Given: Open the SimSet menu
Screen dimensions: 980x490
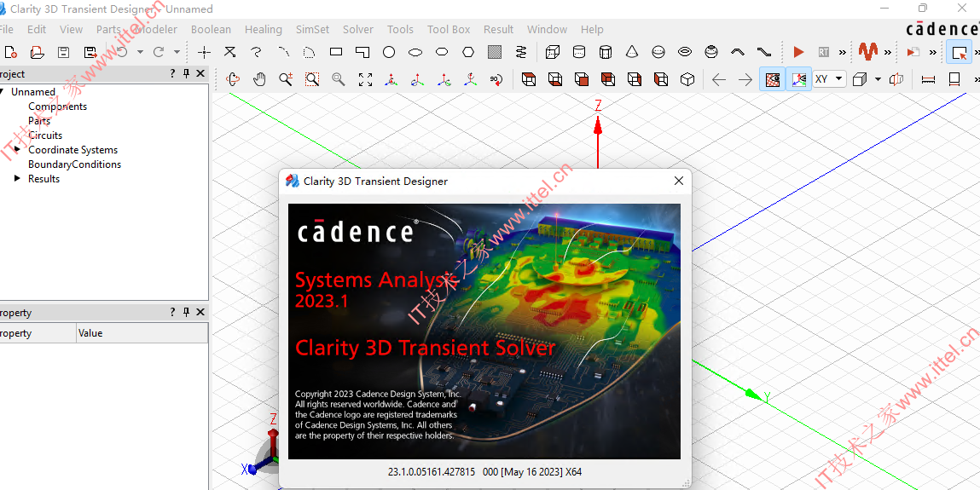Looking at the screenshot, I should [x=312, y=29].
